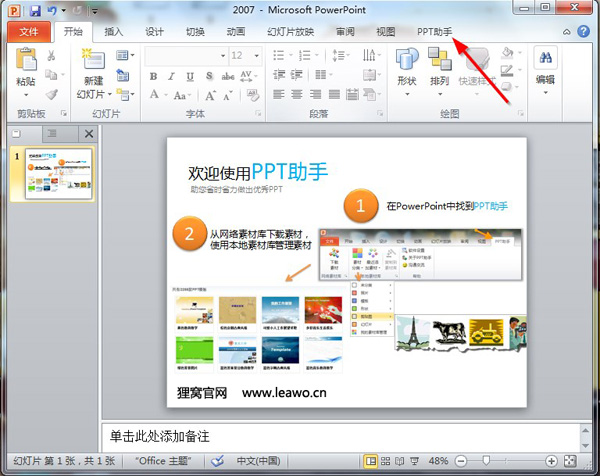Start slide show from status bar

(414, 461)
